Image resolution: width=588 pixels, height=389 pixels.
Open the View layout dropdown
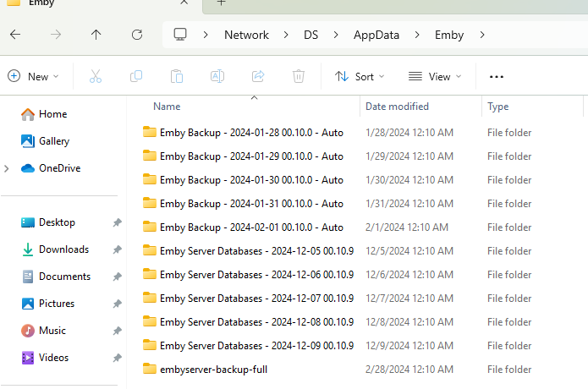[435, 76]
